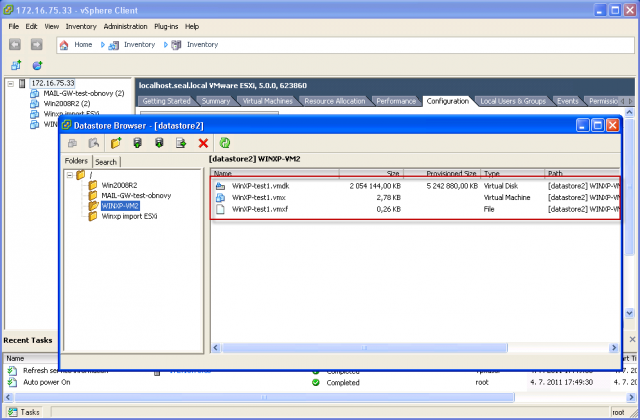This screenshot has width=640, height=420.
Task: Click the Datastore Browser horizontal scrollbar
Action: coord(364,348)
